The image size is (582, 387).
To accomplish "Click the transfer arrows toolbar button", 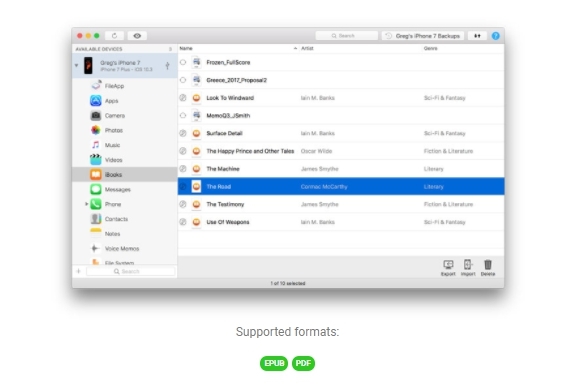I will [477, 36].
